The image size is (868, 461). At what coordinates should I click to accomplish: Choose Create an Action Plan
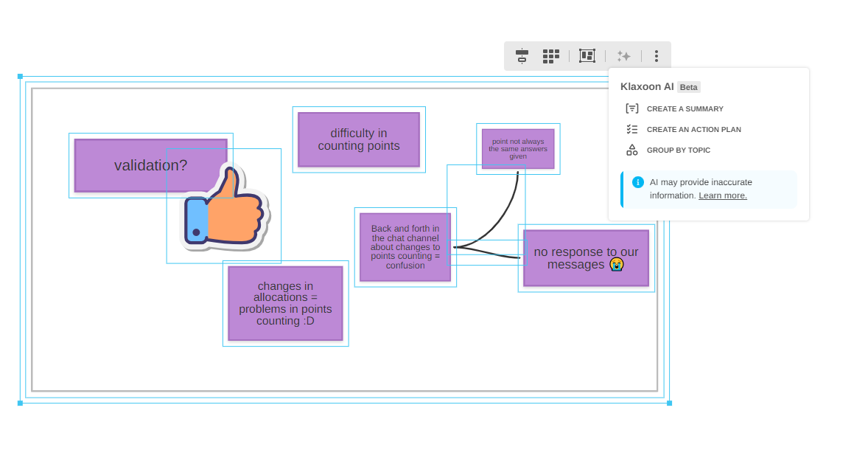(693, 129)
